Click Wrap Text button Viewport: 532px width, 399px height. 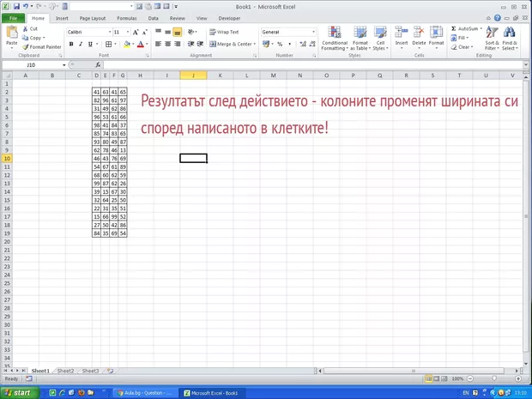[224, 32]
